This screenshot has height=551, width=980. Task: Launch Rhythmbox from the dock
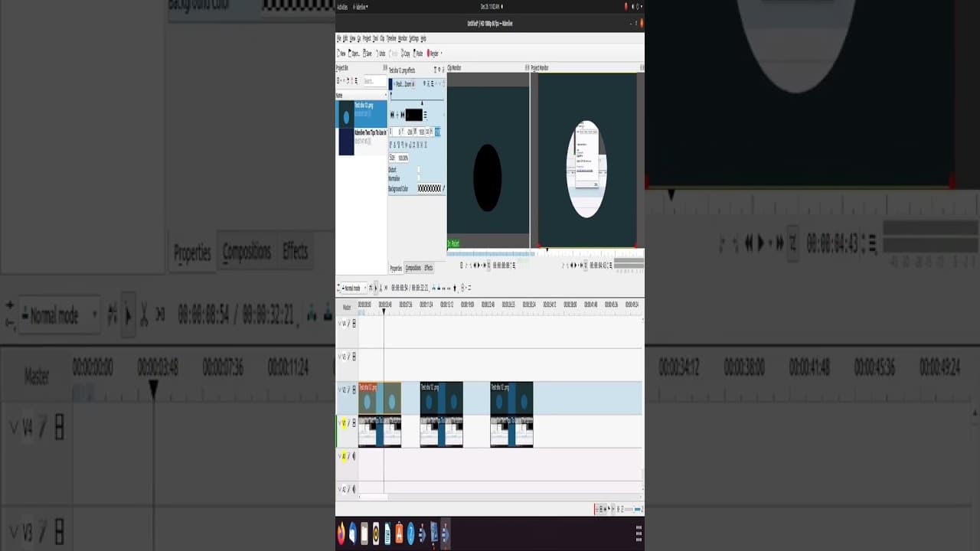click(x=376, y=533)
